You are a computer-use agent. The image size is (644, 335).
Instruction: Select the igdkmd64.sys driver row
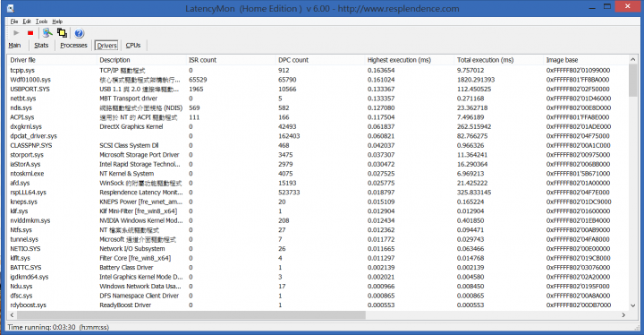tap(318, 277)
